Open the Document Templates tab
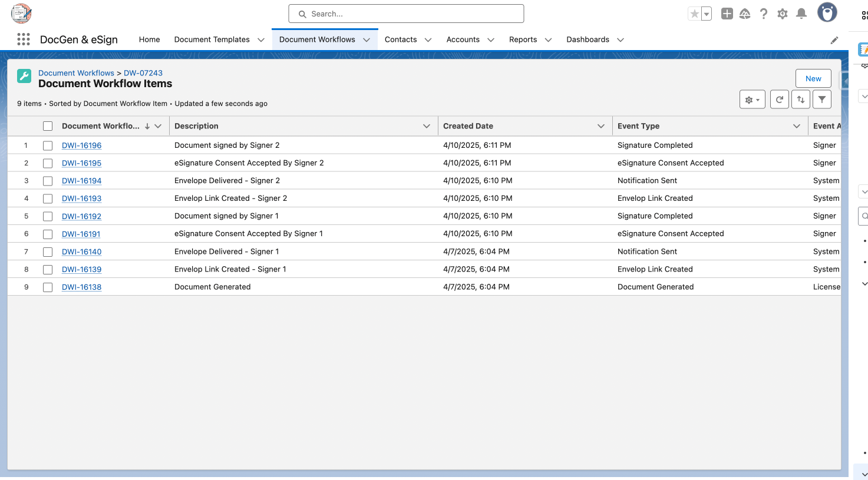868x480 pixels. click(x=212, y=39)
